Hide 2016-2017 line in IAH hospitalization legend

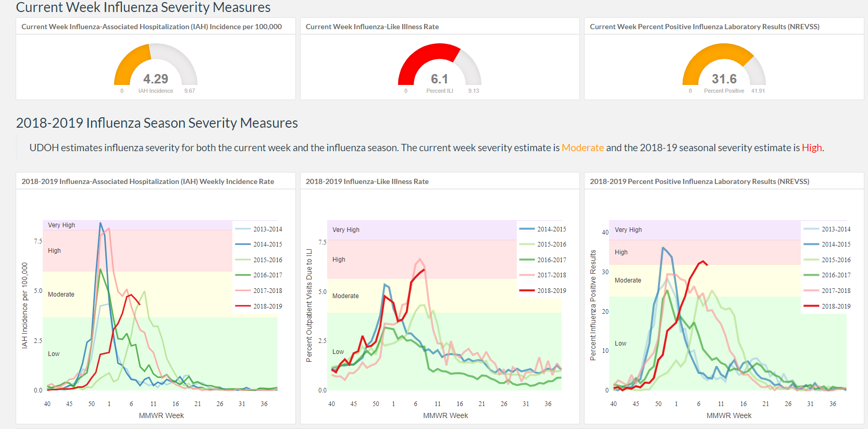[x=258, y=275]
